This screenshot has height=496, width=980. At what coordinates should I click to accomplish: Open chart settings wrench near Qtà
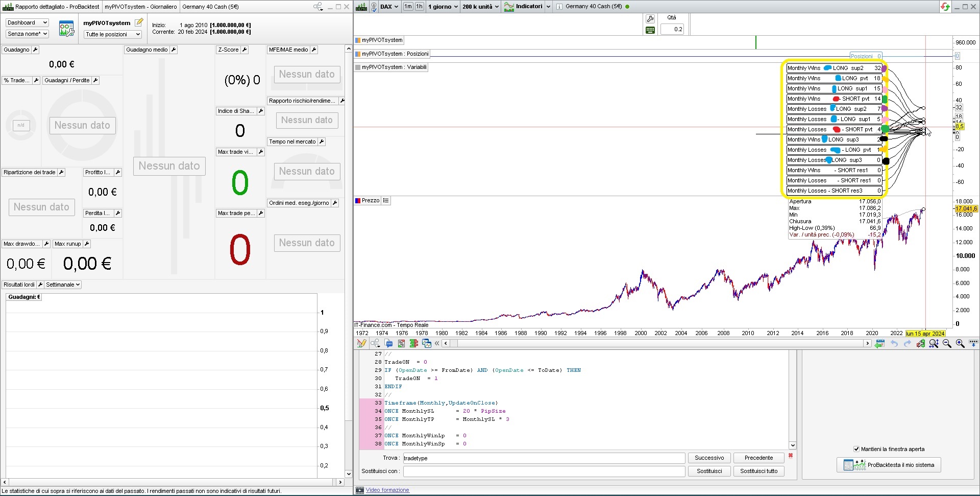[x=650, y=19]
